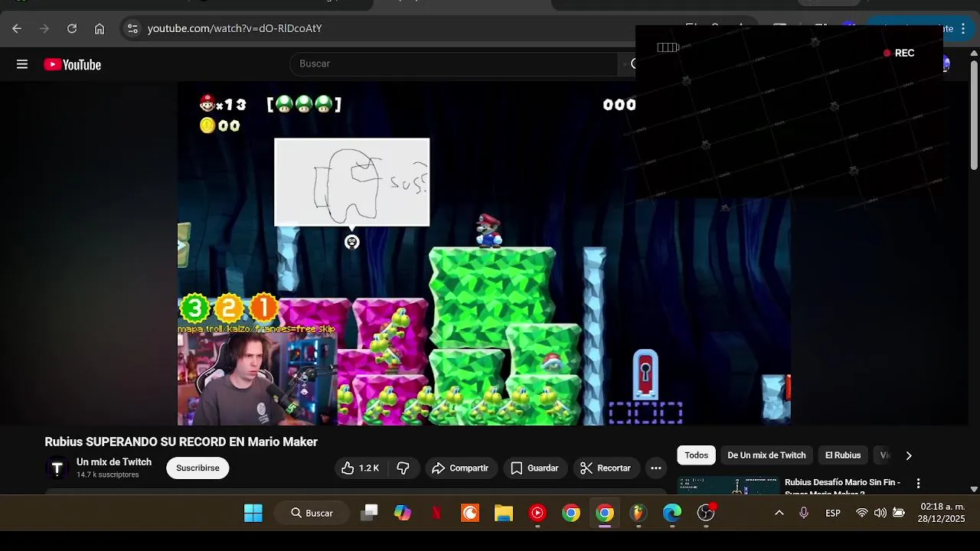Open Netflix from the taskbar
Viewport: 980px width, 551px height.
click(x=436, y=514)
